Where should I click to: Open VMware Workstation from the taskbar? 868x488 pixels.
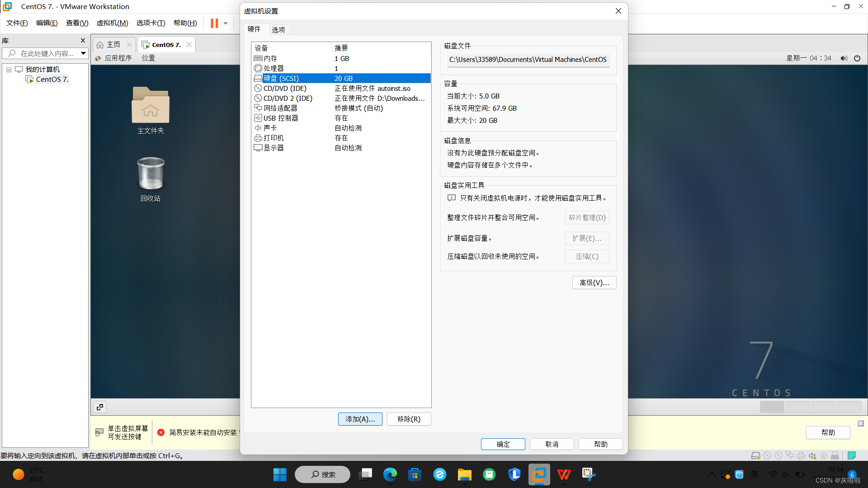539,474
